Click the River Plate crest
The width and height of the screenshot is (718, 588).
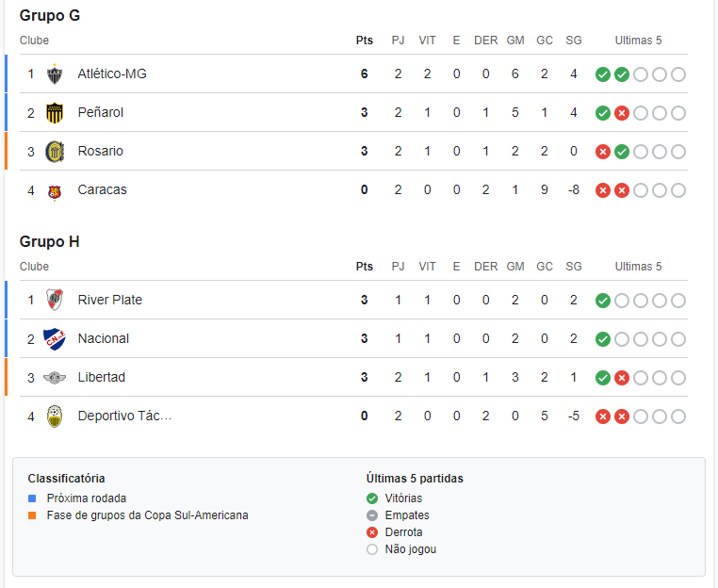coord(55,300)
